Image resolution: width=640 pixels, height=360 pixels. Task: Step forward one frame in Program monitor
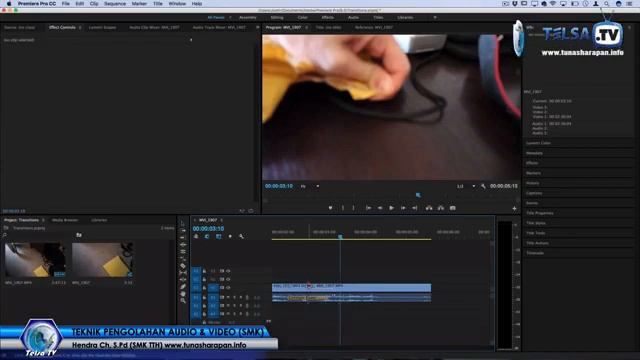click(x=403, y=208)
